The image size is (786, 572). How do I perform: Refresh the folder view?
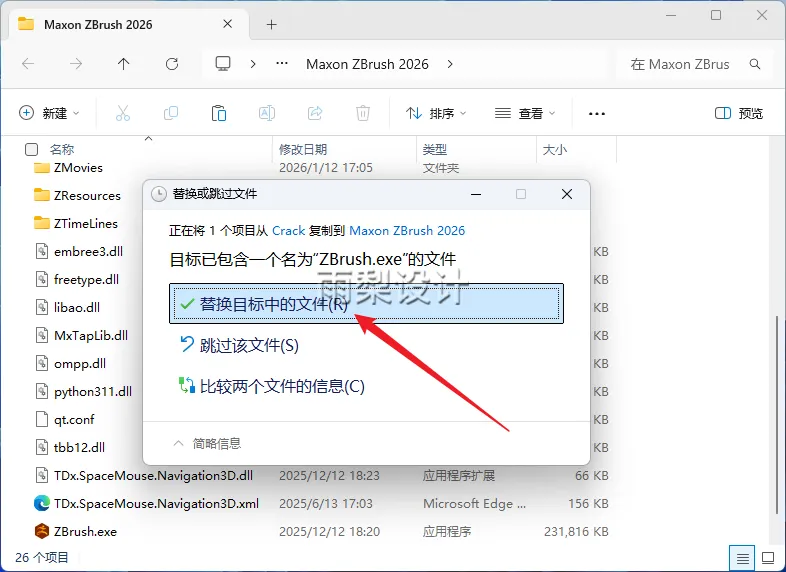[172, 64]
